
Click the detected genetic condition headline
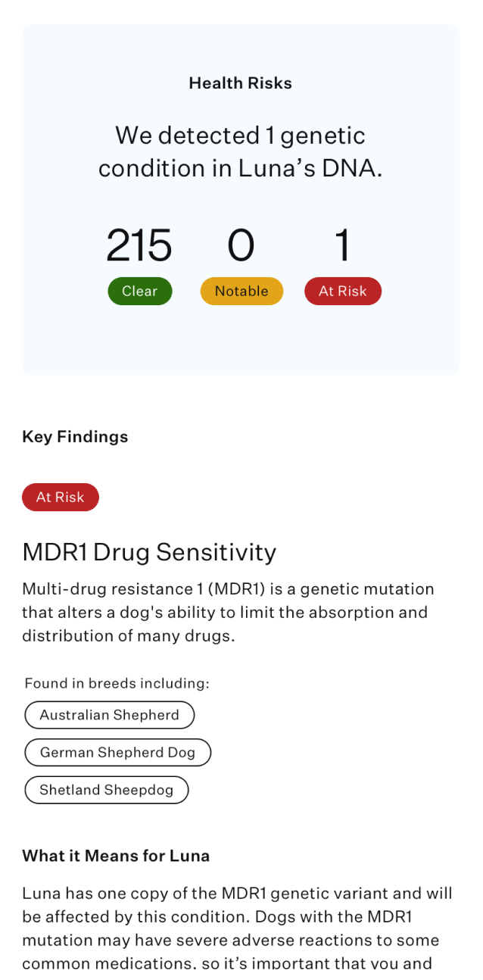coord(241,151)
